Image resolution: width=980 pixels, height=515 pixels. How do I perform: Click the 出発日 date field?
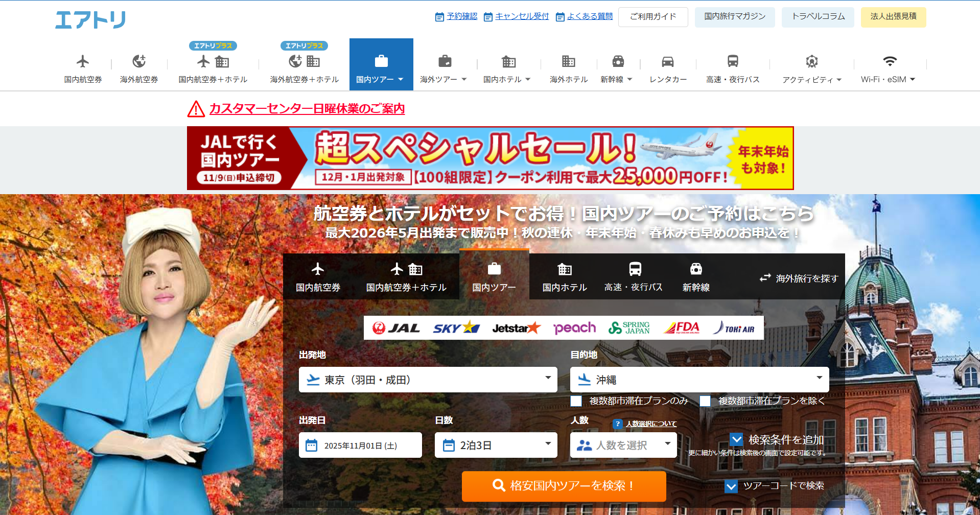(360, 445)
